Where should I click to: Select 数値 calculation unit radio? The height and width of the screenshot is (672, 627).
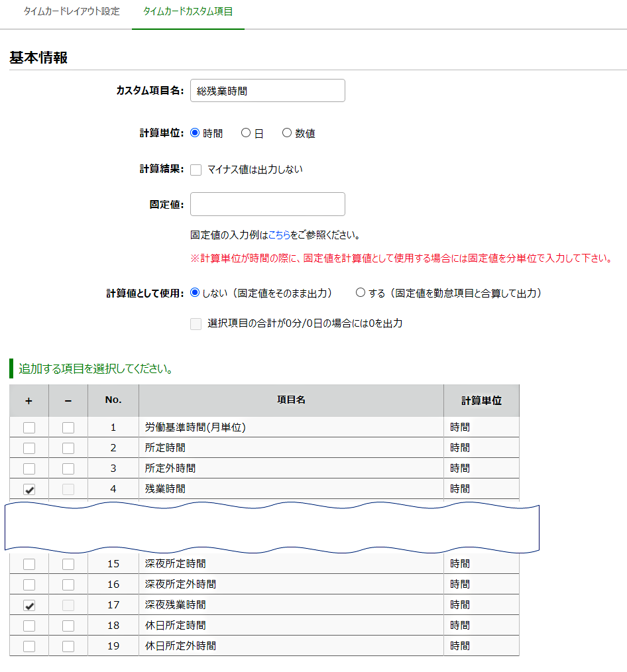pos(287,133)
